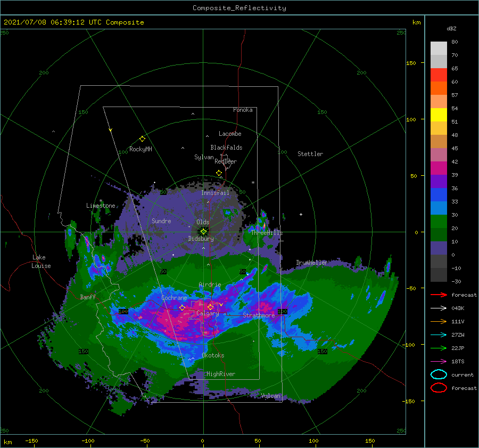Select the Ponoka town label
This screenshot has height=448, width=479.
tap(243, 110)
